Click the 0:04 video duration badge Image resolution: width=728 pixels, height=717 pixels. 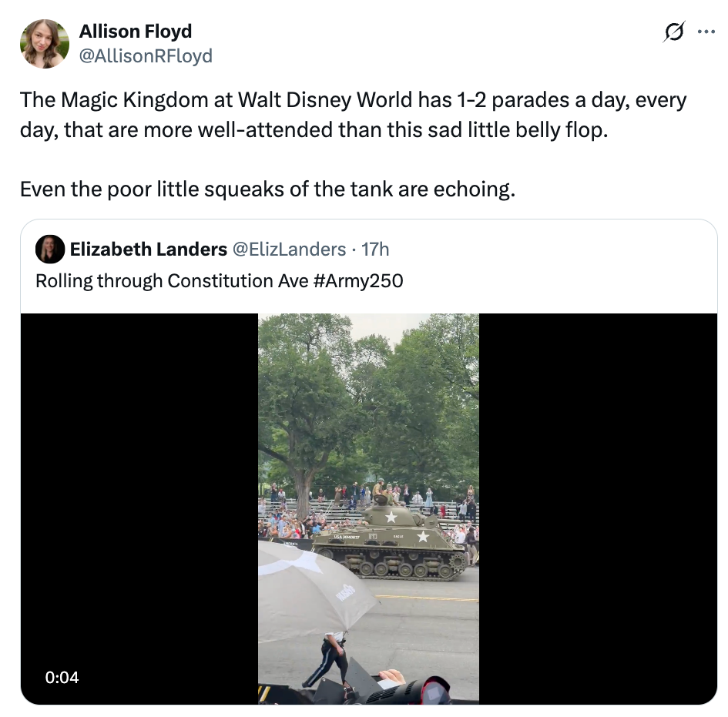click(x=62, y=678)
